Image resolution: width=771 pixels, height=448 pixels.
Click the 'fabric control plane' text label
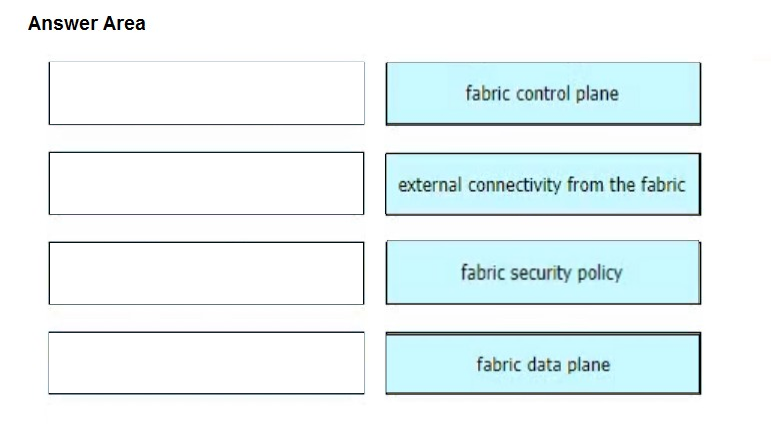[542, 93]
